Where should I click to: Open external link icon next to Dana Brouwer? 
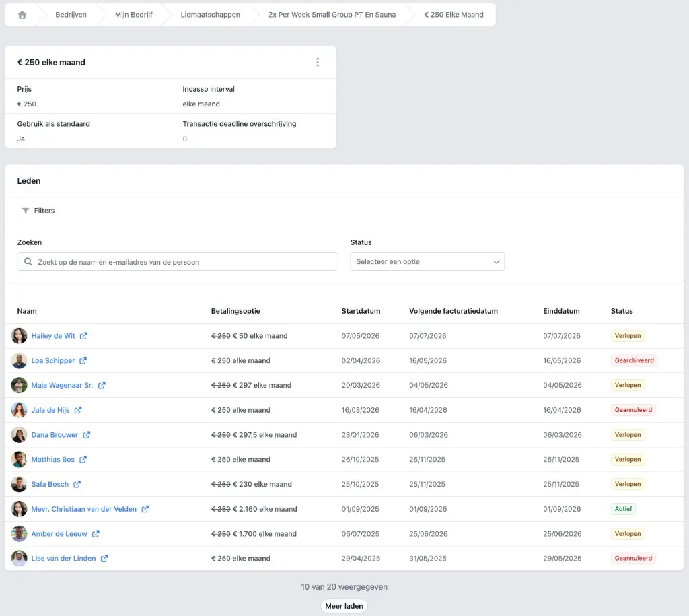tap(87, 435)
